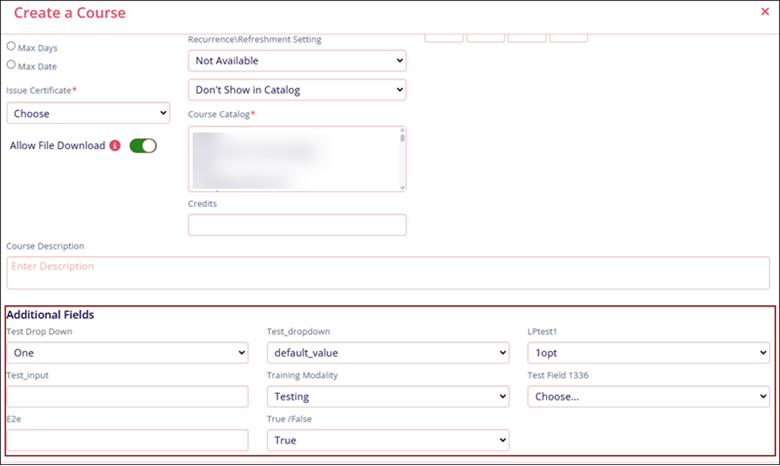Click the Credits input field
780x466 pixels.
coord(297,225)
